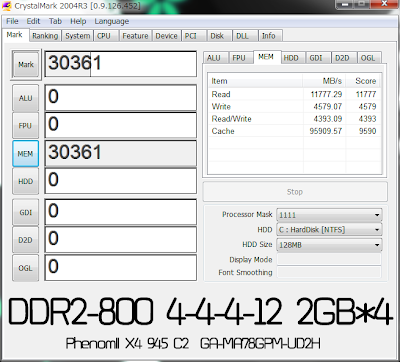Start the FPU benchmark
This screenshot has height=362, width=400.
[x=26, y=126]
